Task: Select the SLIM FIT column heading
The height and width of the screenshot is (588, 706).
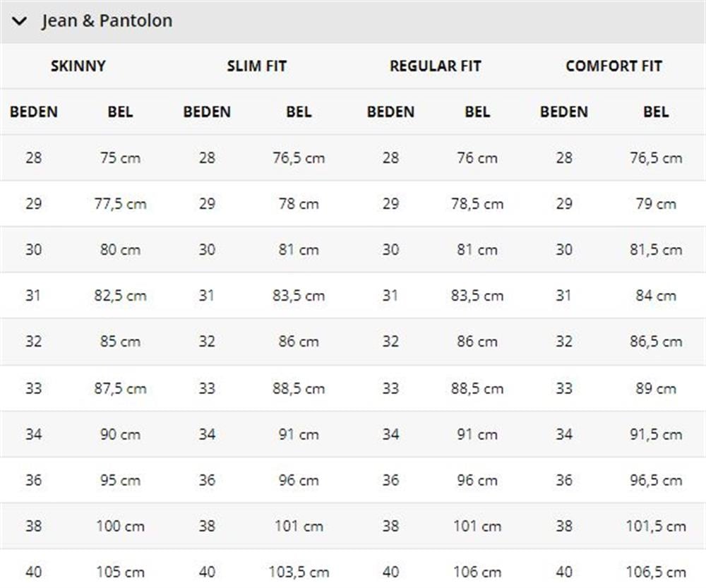Action: (x=257, y=66)
